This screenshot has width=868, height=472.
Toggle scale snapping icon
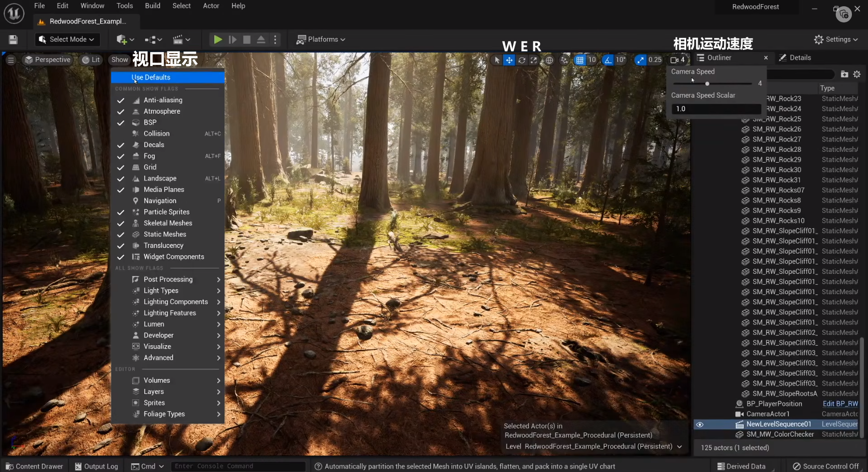(640, 60)
